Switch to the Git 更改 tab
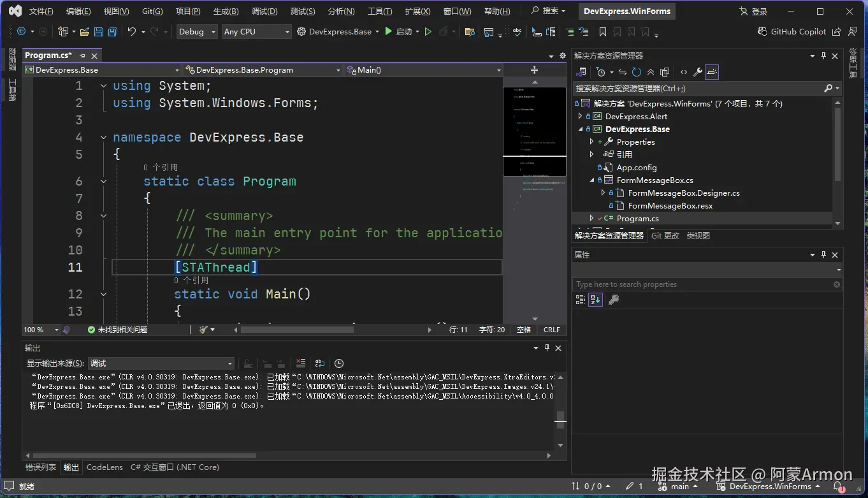Image resolution: width=868 pixels, height=498 pixels. (665, 236)
